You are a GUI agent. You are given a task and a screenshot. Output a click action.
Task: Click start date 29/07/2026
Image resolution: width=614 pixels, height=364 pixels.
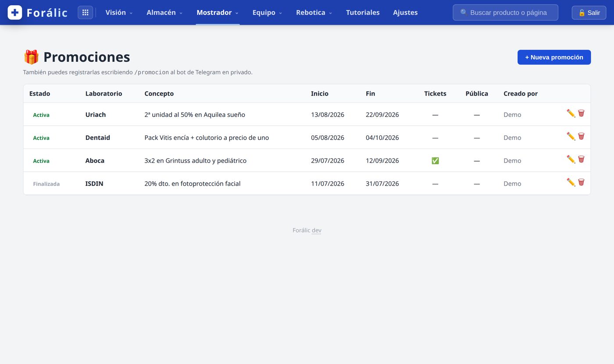[x=328, y=161]
